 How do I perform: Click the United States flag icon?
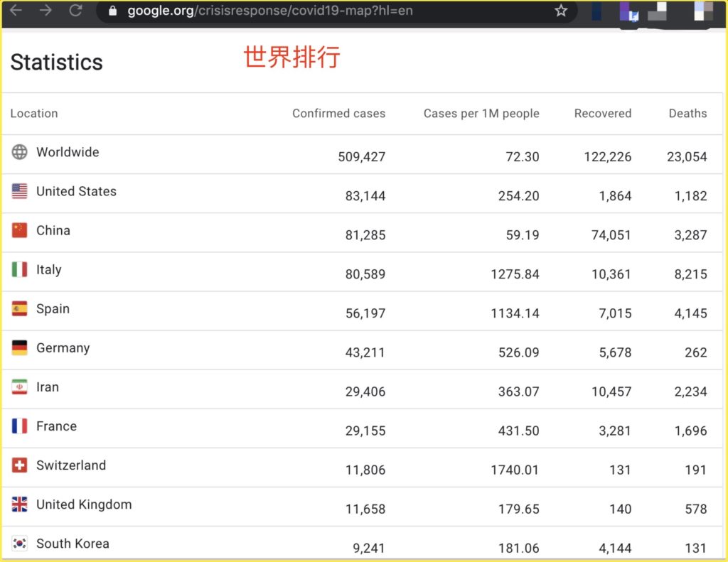pyautogui.click(x=20, y=191)
